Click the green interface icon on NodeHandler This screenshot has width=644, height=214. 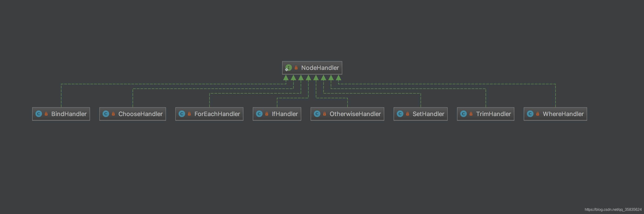(x=288, y=68)
